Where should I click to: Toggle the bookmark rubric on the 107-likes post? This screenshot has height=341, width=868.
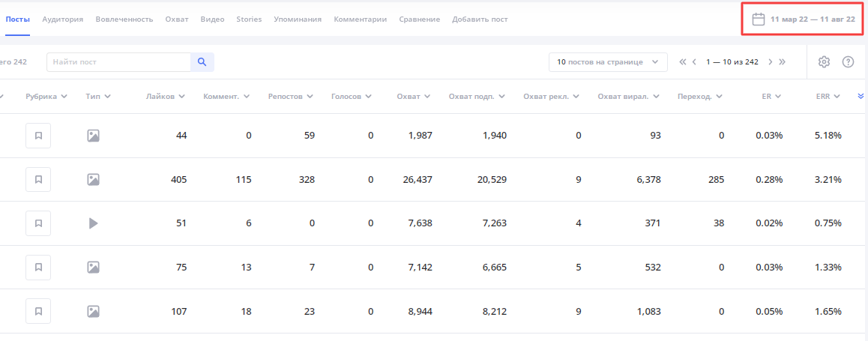[x=38, y=311]
